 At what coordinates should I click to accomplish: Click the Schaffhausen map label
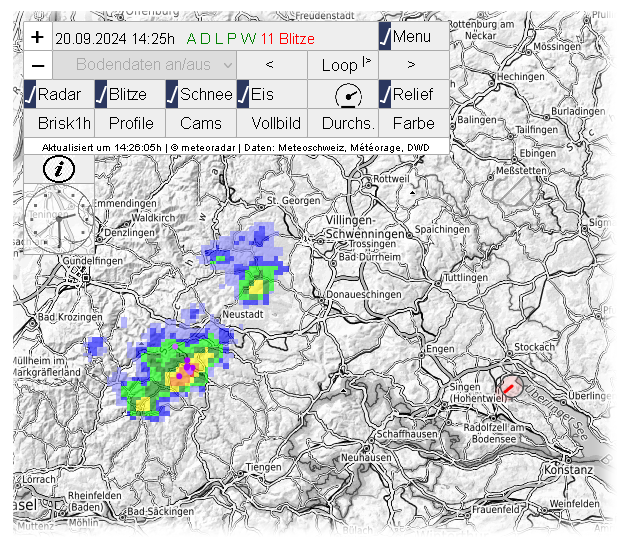click(x=407, y=434)
